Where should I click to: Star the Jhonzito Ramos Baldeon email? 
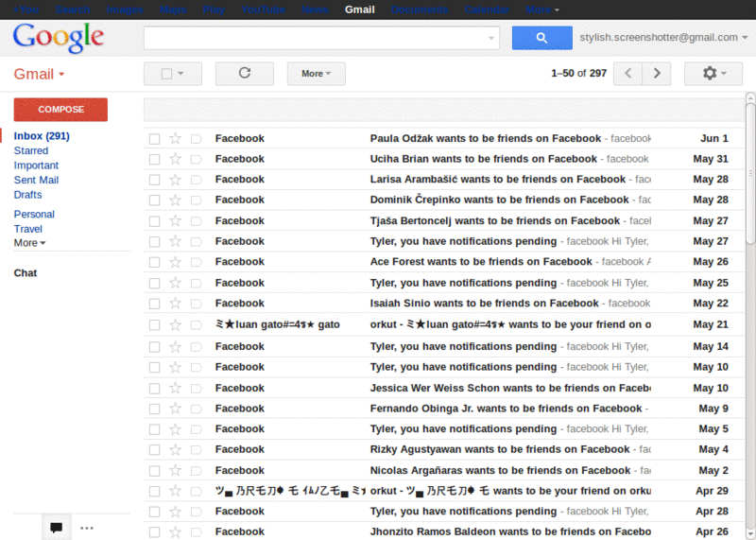click(176, 531)
